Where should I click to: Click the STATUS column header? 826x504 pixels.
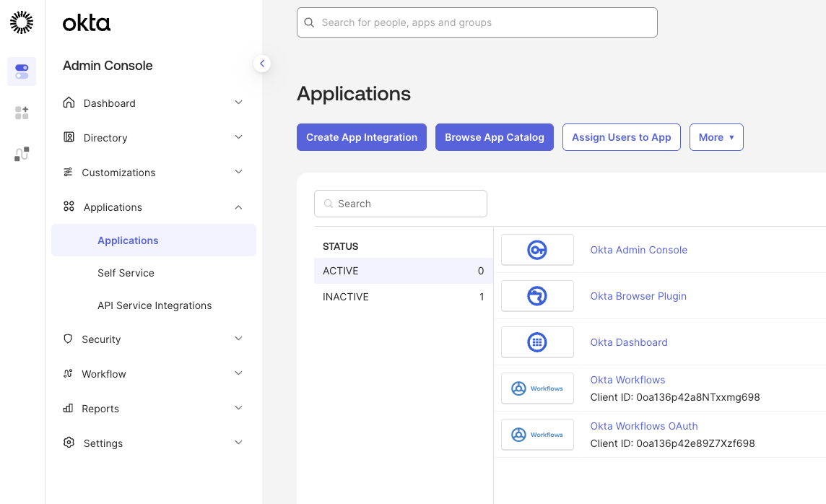coord(340,246)
